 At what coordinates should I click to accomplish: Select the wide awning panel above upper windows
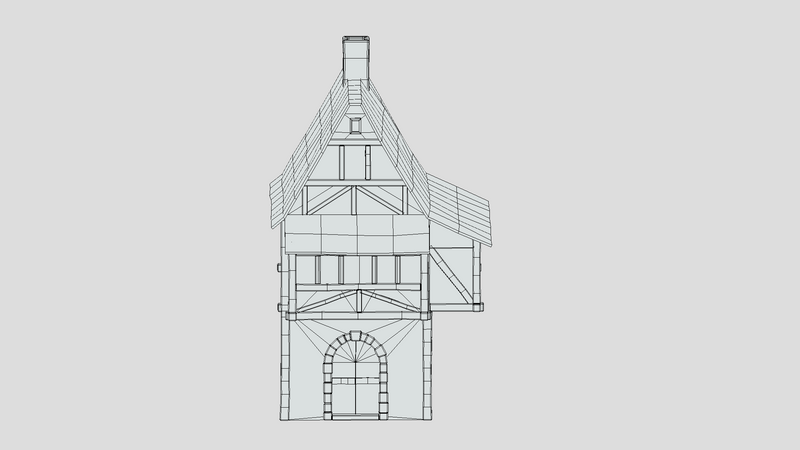point(357,234)
